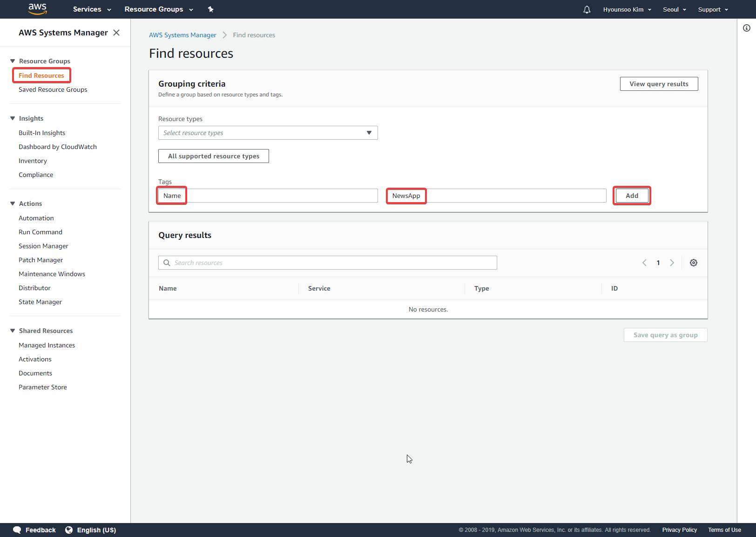Open Automation page
The image size is (756, 537).
36,218
